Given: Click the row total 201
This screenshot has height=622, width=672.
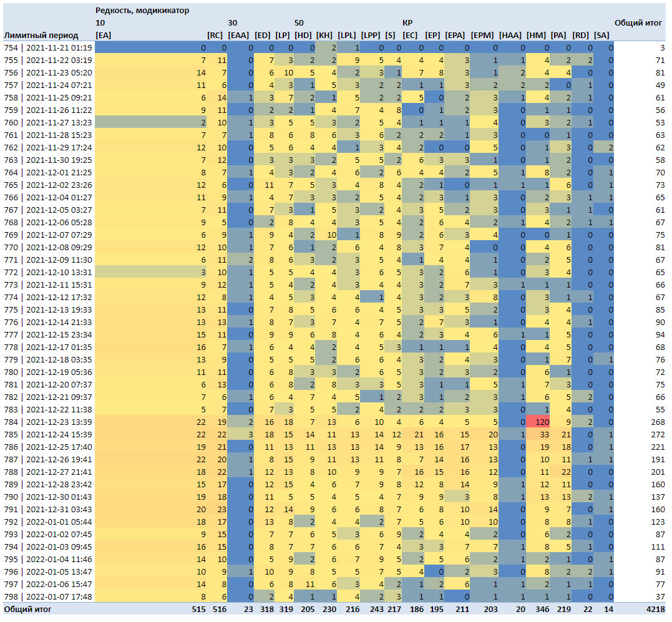Looking at the screenshot, I should (658, 472).
